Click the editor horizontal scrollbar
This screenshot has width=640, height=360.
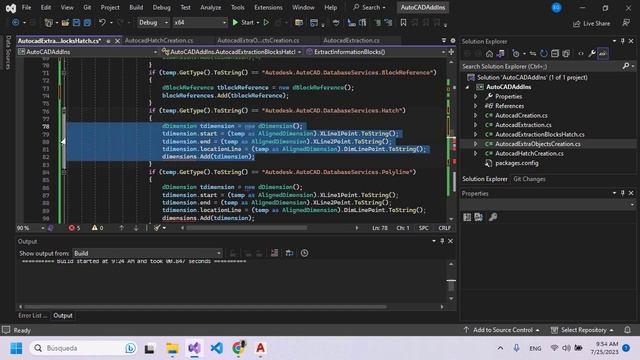click(x=247, y=228)
